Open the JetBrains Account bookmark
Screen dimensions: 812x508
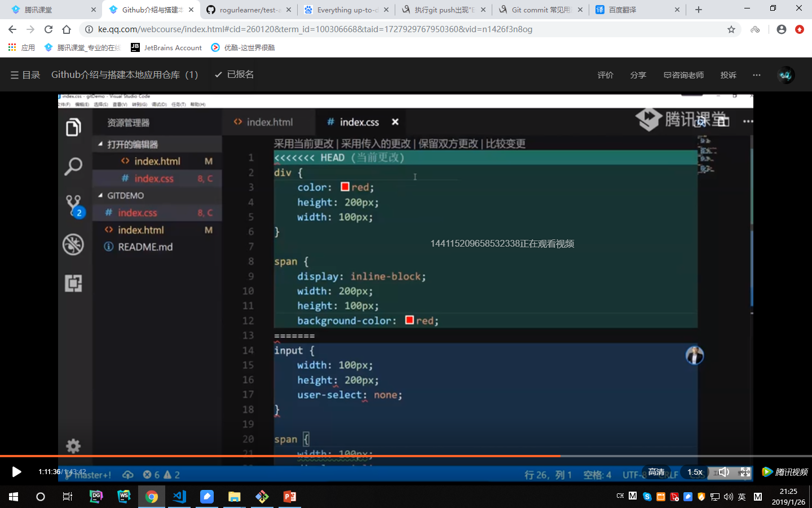pyautogui.click(x=166, y=47)
